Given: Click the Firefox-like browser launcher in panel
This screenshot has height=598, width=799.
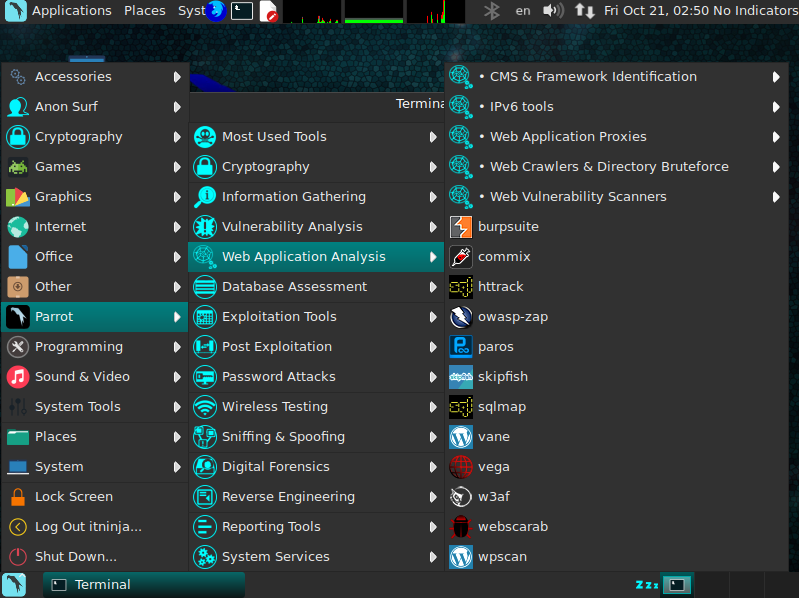Looking at the screenshot, I should (x=216, y=11).
